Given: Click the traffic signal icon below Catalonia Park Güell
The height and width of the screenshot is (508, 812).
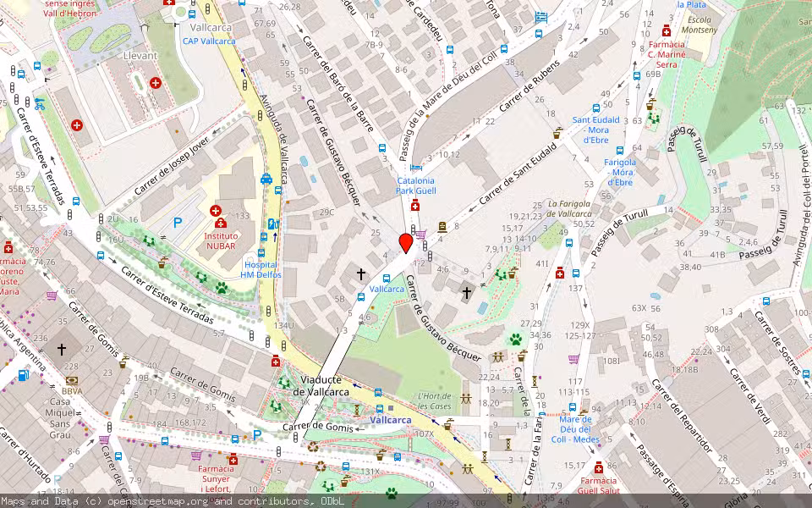Looking at the screenshot, I should coord(413,229).
